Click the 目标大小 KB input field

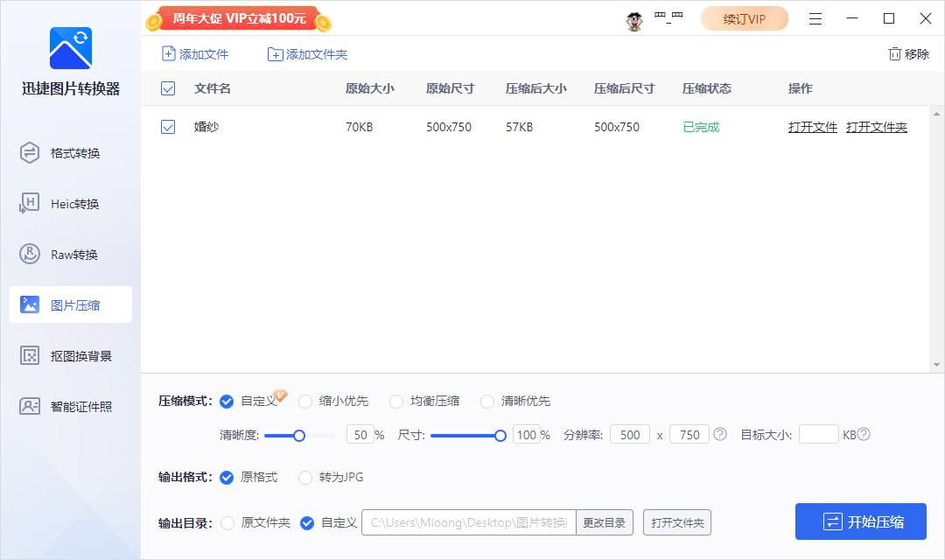(819, 434)
